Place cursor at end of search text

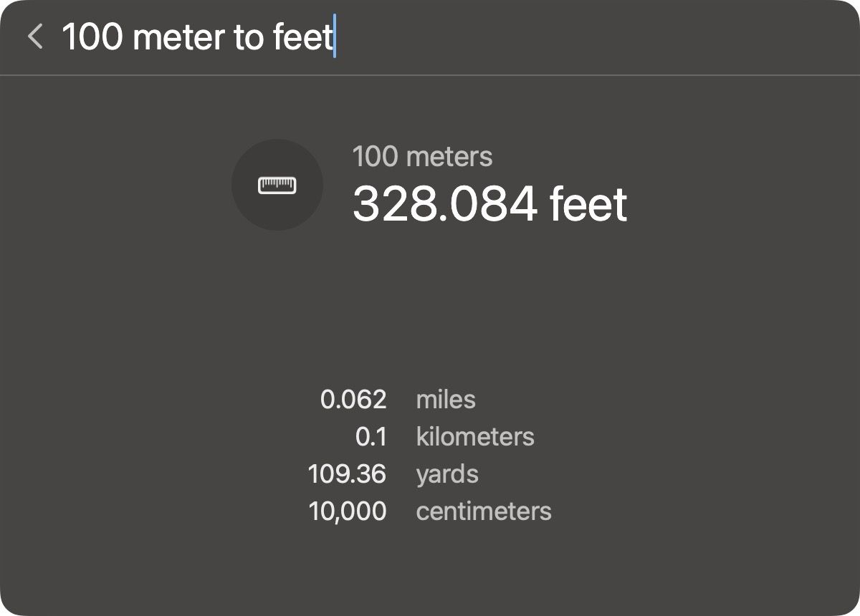click(334, 37)
